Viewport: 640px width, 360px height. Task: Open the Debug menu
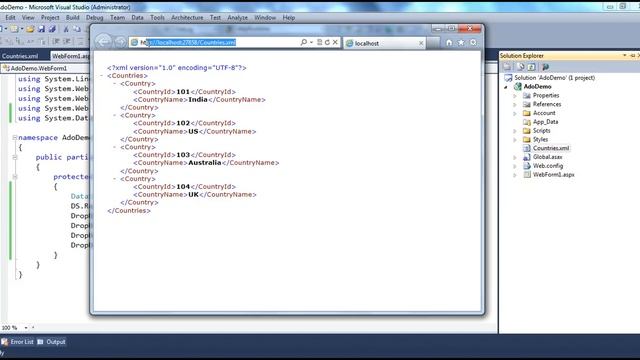94,18
